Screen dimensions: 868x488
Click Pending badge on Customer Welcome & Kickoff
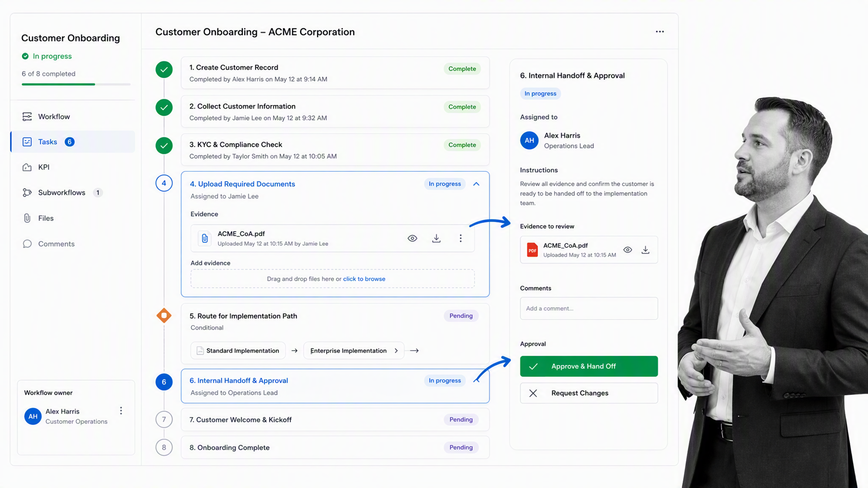(461, 420)
